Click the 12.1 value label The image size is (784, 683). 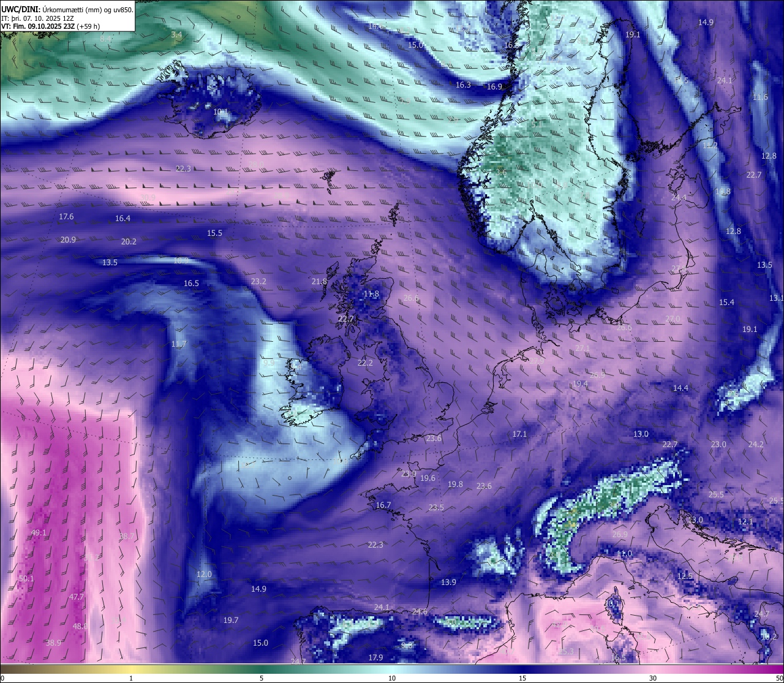click(x=745, y=522)
